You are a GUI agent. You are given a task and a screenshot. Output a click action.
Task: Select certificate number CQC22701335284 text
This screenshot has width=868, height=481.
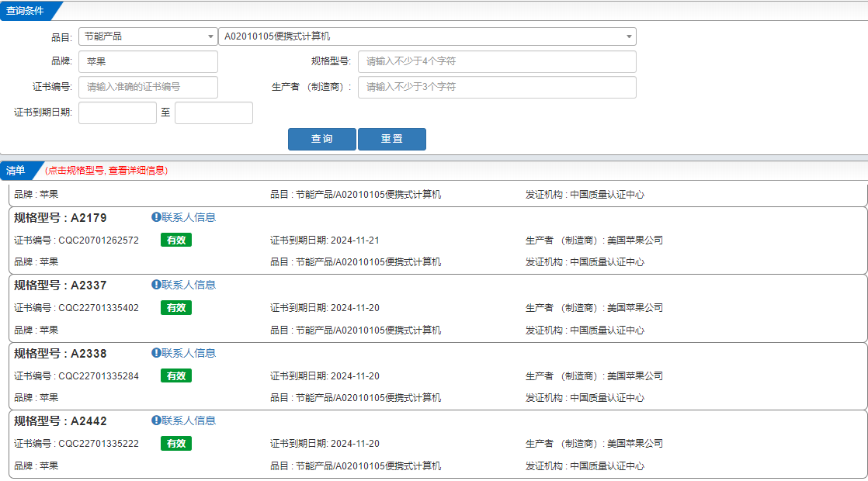tap(99, 376)
